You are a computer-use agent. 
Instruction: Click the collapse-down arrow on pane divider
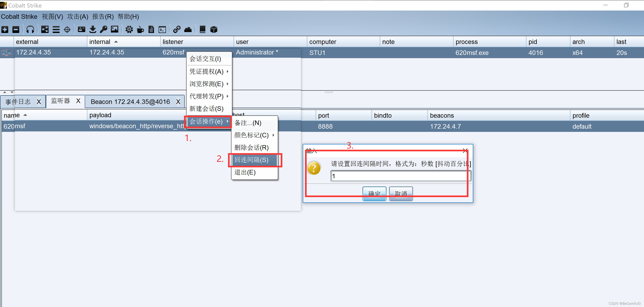12,92
